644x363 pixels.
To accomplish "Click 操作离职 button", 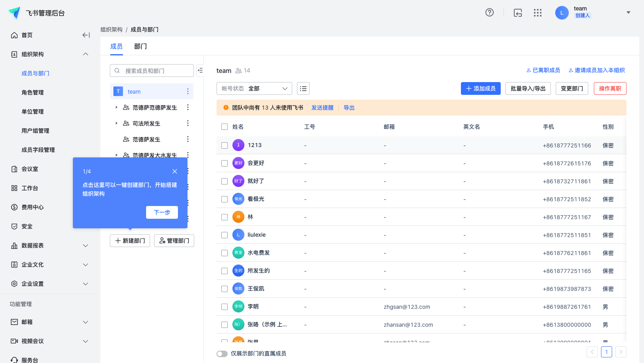I will click(x=610, y=88).
